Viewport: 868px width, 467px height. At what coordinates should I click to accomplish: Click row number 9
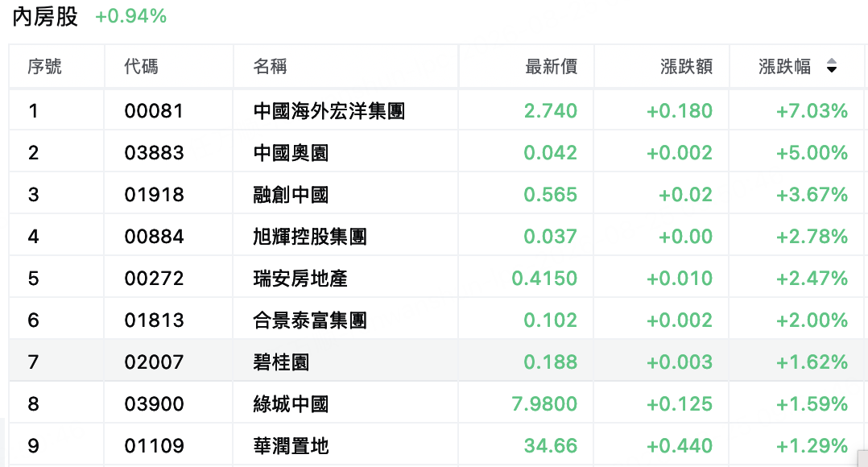[x=33, y=446]
